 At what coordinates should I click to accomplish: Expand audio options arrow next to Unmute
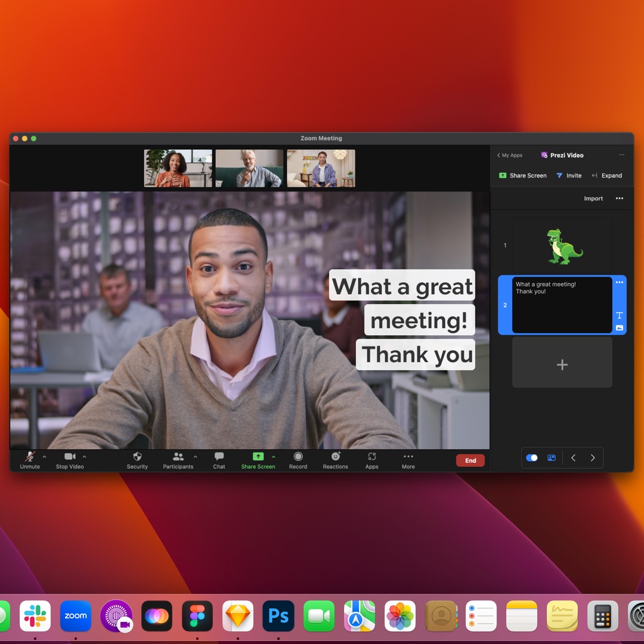click(44, 457)
